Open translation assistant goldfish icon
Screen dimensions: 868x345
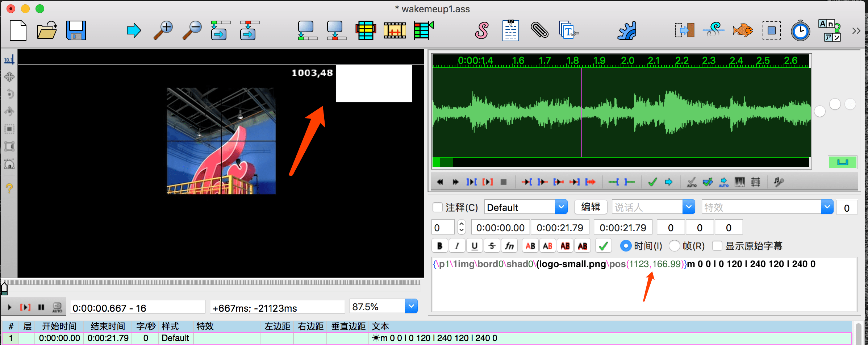pos(743,30)
